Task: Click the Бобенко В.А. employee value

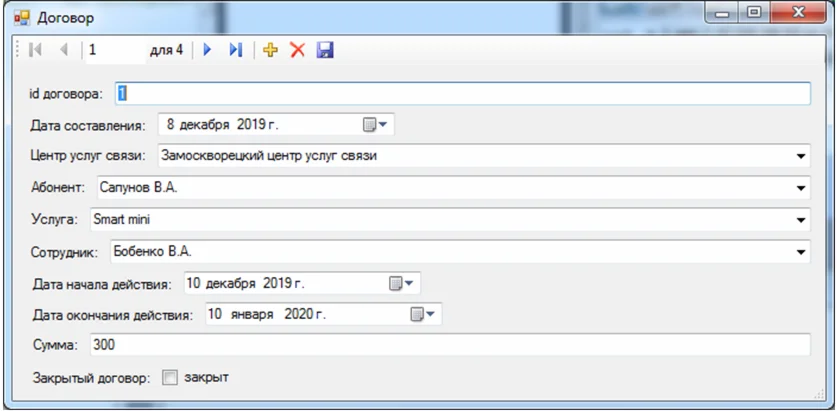Action: click(153, 252)
